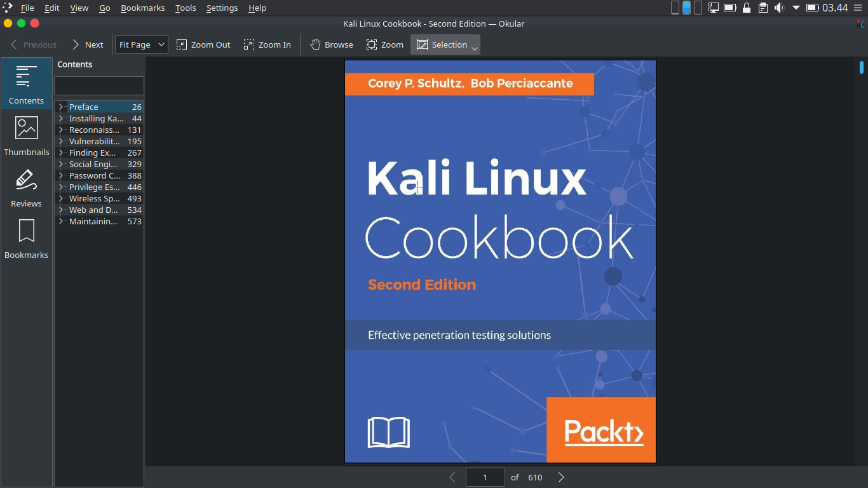Open the Edit menu
The width and height of the screenshot is (868, 488).
(52, 8)
